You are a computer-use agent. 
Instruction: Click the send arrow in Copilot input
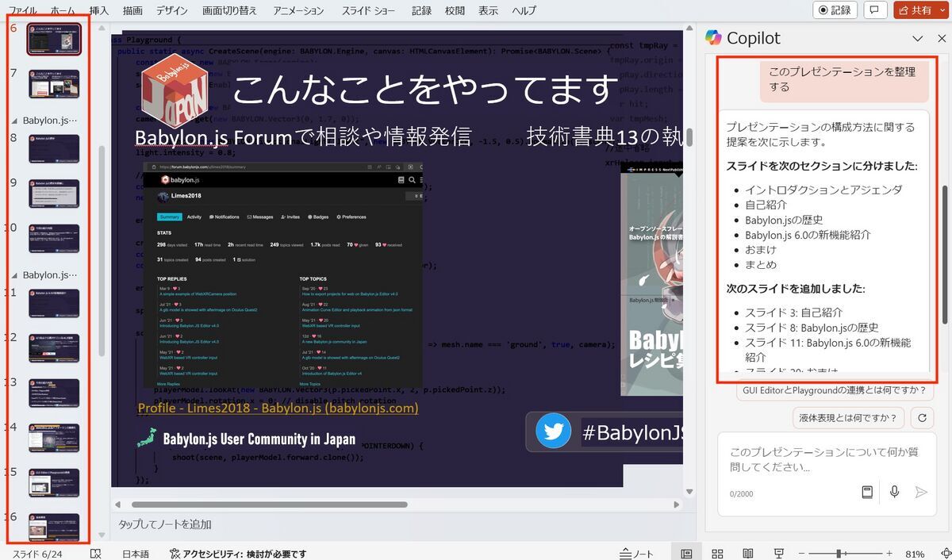[x=921, y=492]
